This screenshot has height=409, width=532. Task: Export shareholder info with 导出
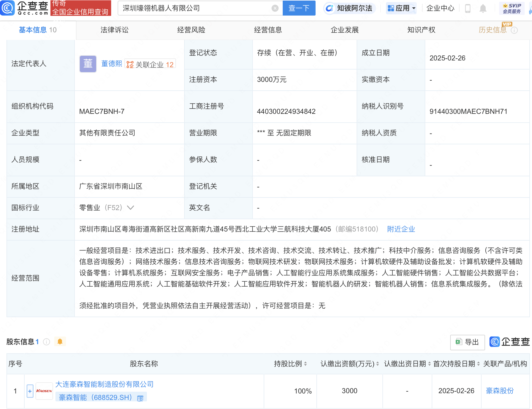tap(467, 342)
